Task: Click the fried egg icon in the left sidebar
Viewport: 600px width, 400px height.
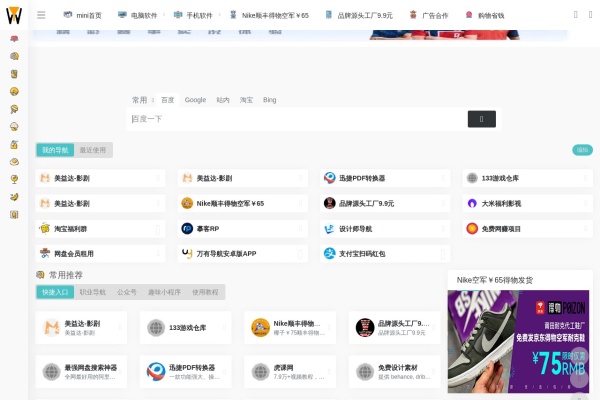Action: [x=14, y=162]
